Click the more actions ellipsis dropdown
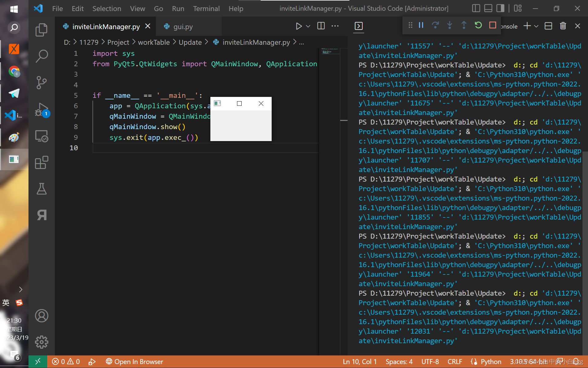Image resolution: width=588 pixels, height=368 pixels. coord(335,26)
